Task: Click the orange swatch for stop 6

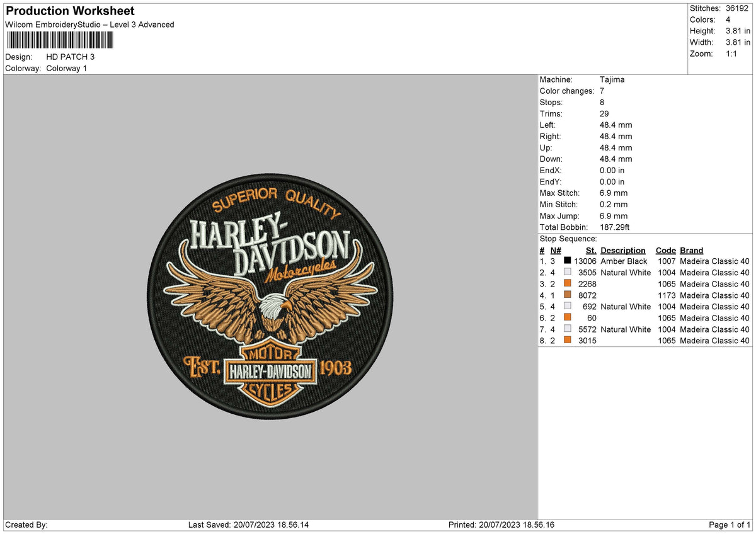Action: [x=566, y=318]
